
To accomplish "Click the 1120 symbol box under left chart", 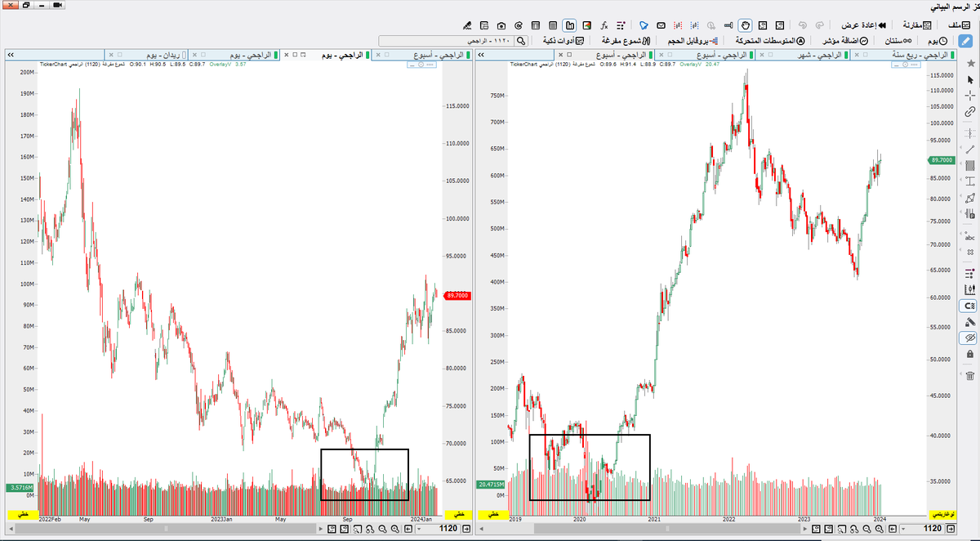I will coord(449,528).
